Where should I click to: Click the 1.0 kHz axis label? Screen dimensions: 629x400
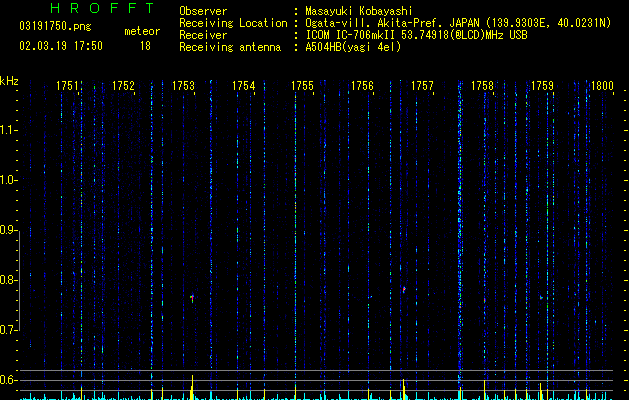(x=7, y=180)
